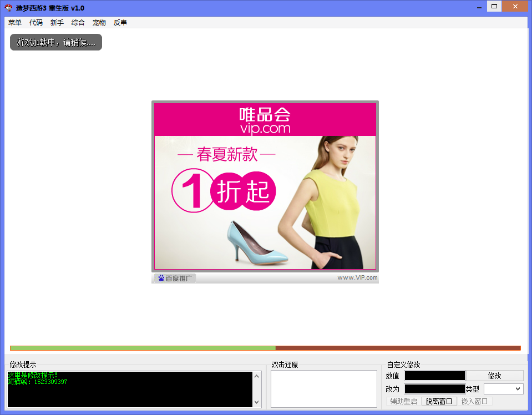Open the 反串 menu
Screen dimensions: 532x415
point(120,23)
